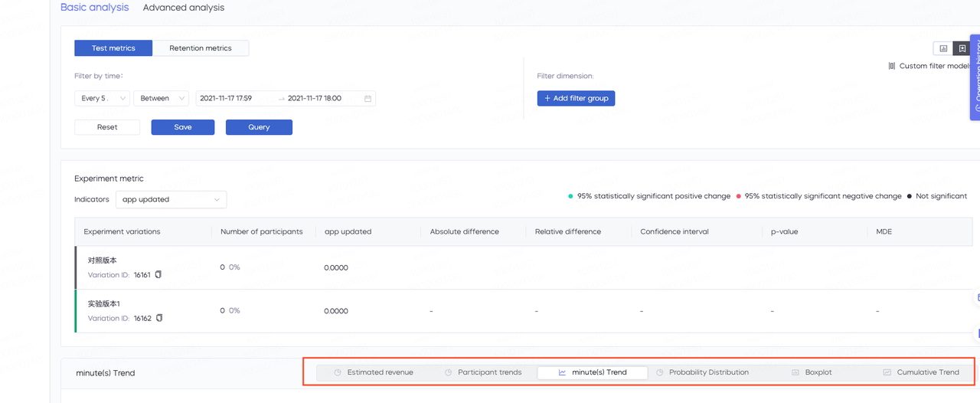
Task: Click the Experiment variations column header
Action: [122, 231]
